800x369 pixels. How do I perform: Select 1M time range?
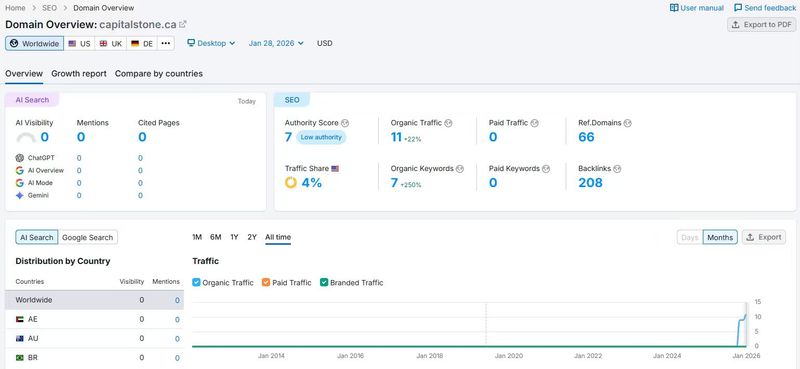pos(197,237)
